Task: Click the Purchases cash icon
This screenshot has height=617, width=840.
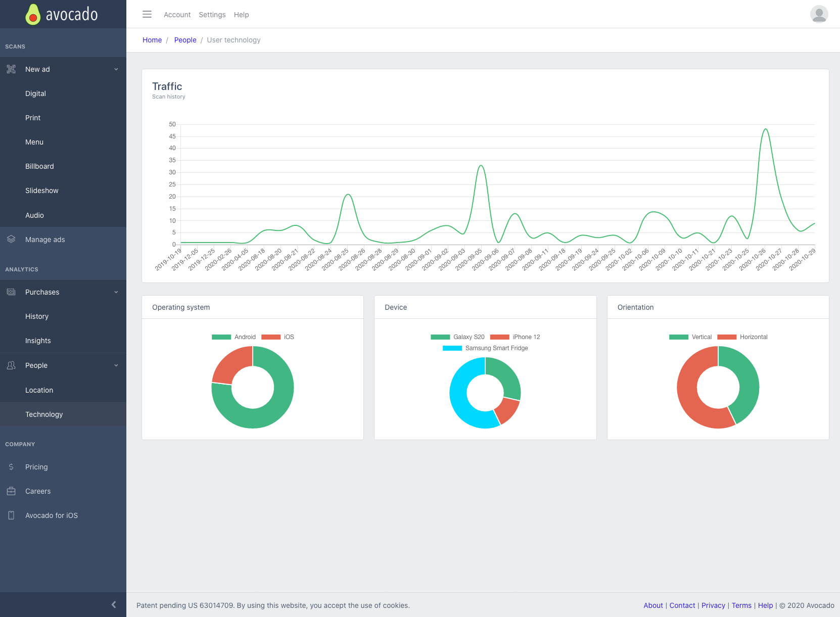Action: tap(11, 292)
